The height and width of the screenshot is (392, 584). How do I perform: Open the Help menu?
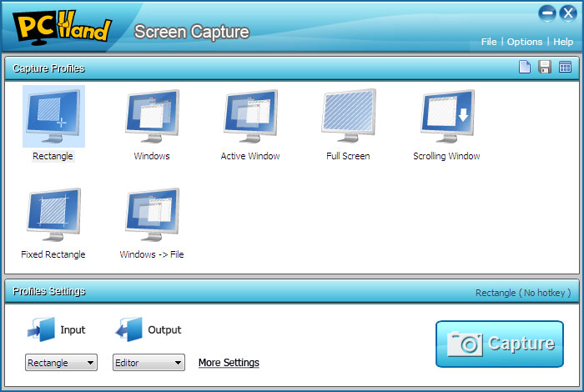pos(563,42)
